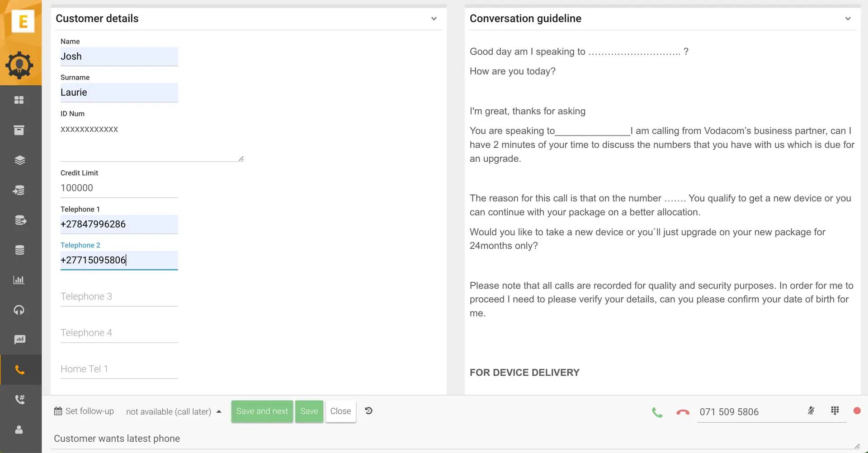Open the user profile icon in sidebar
Screen dimensions: 868x453
(x=19, y=430)
